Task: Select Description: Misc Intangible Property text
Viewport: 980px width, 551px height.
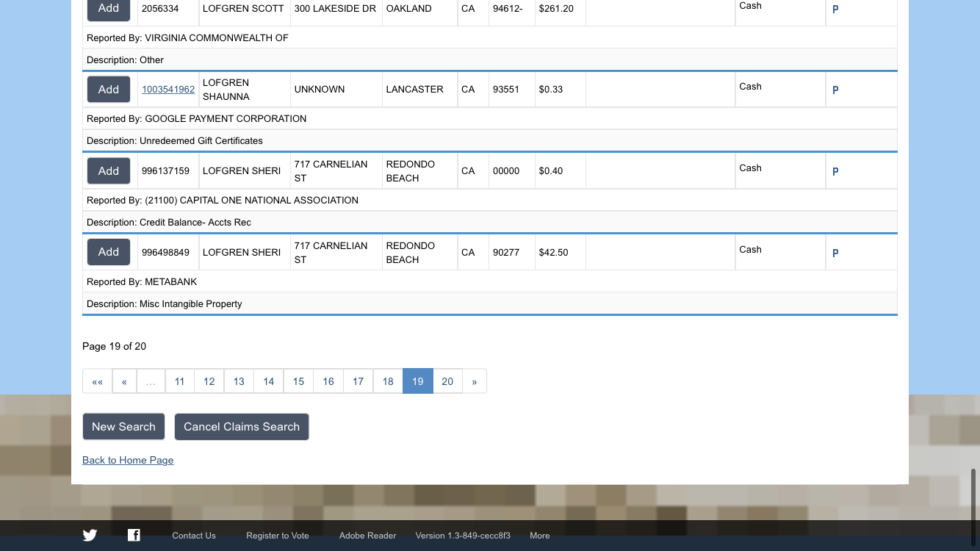Action: coord(165,303)
